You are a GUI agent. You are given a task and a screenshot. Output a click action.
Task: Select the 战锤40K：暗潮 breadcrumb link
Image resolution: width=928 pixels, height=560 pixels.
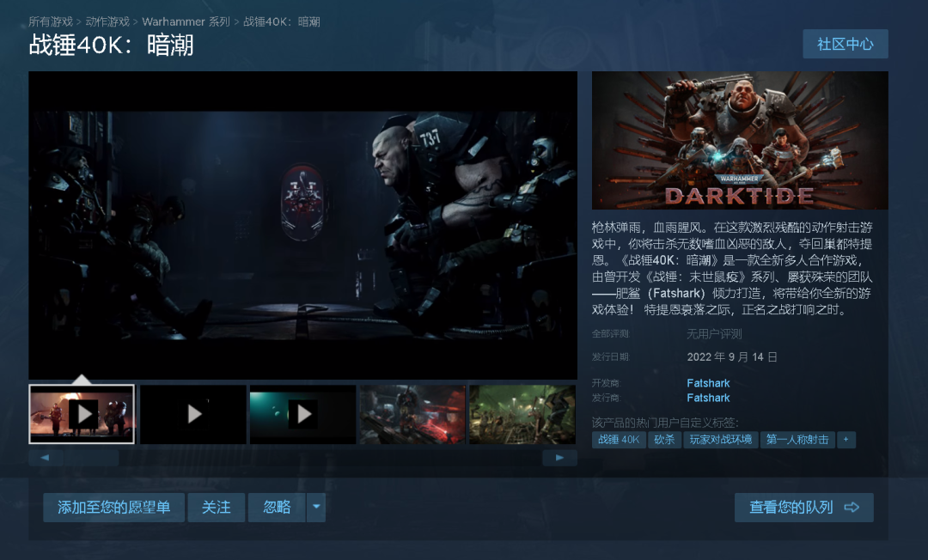coord(282,21)
